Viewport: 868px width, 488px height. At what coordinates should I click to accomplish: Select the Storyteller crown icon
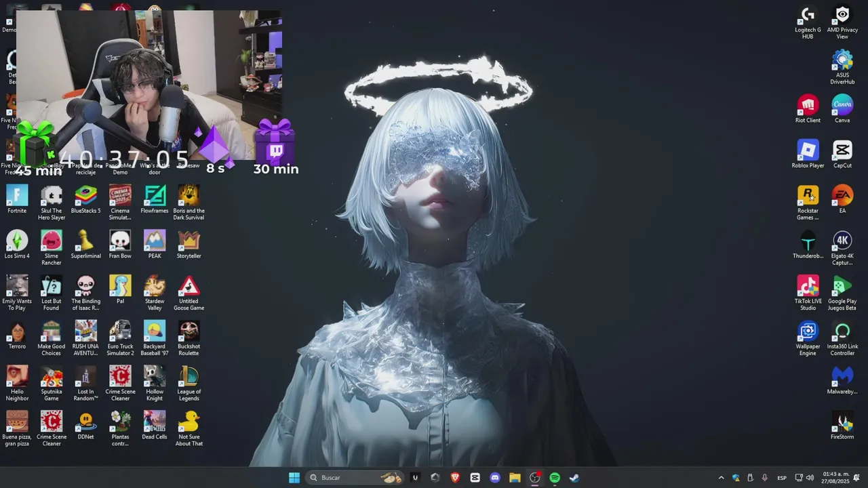(189, 245)
